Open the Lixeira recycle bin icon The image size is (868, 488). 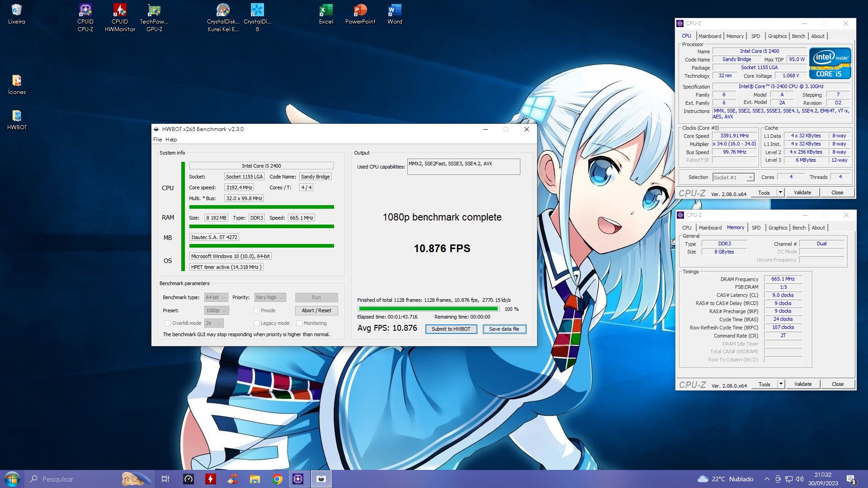(x=16, y=14)
